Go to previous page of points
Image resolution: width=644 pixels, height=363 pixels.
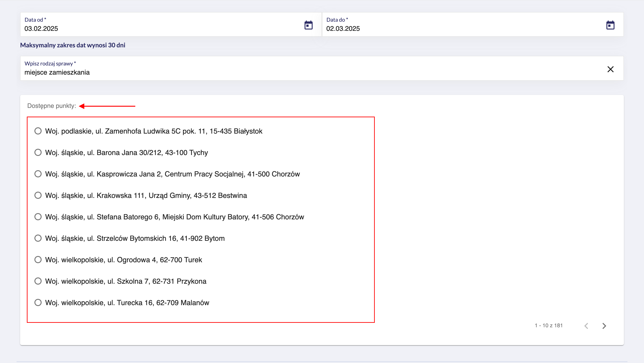[x=586, y=326]
